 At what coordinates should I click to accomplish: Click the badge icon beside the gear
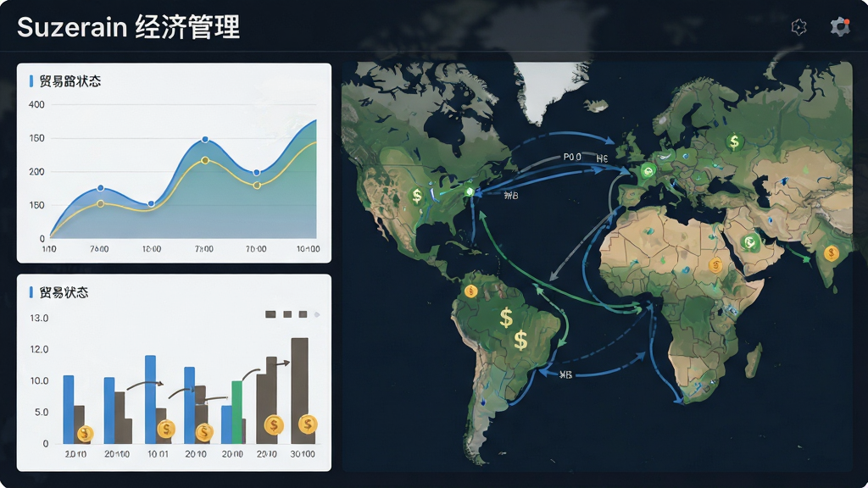point(798,26)
